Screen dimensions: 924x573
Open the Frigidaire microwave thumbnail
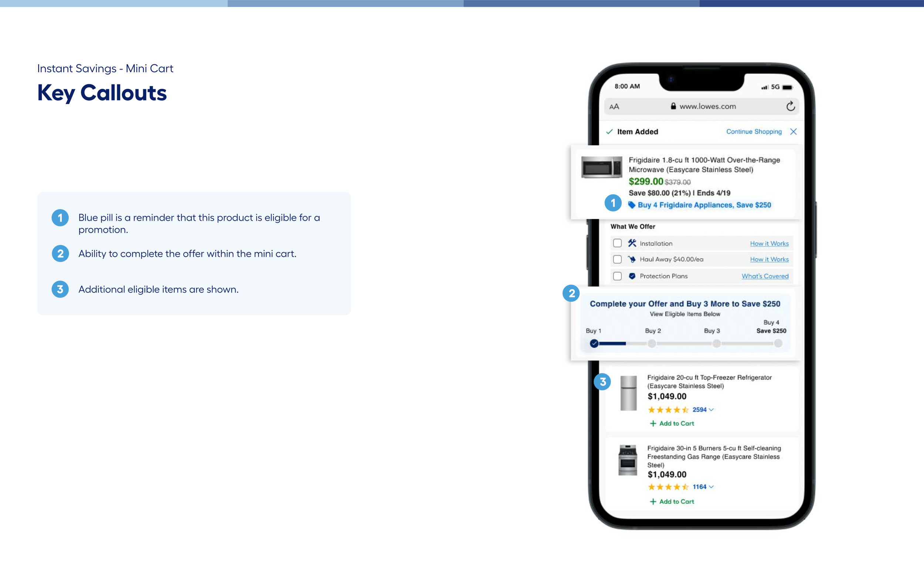(601, 167)
